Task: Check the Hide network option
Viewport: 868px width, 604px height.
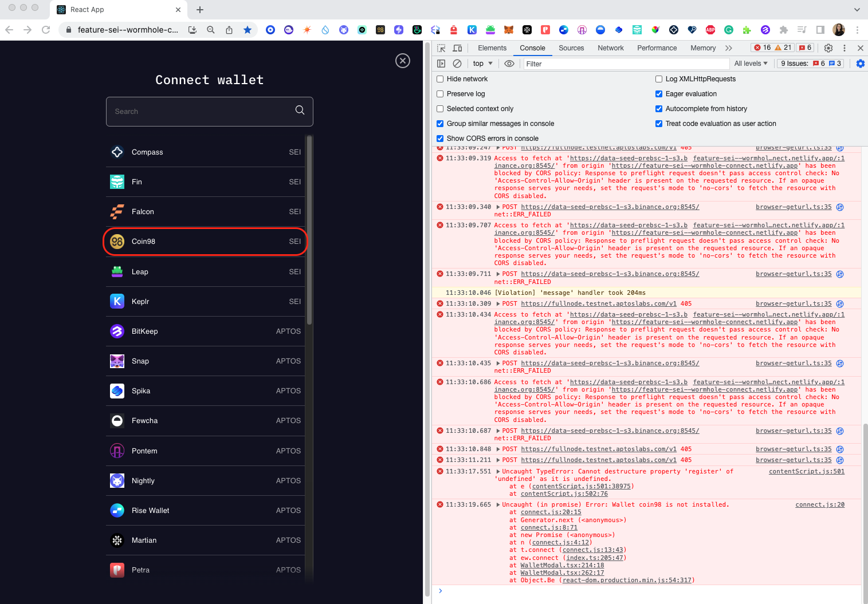Action: (440, 78)
